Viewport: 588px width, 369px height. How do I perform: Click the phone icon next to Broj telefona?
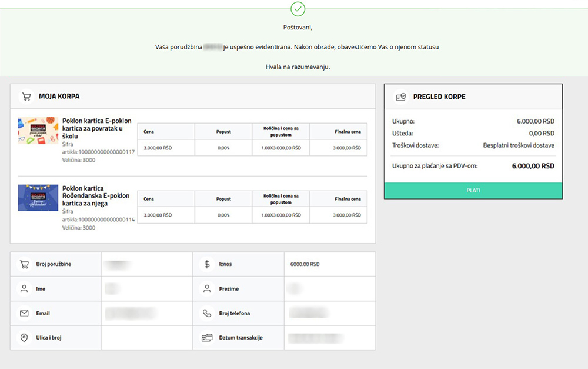[207, 313]
